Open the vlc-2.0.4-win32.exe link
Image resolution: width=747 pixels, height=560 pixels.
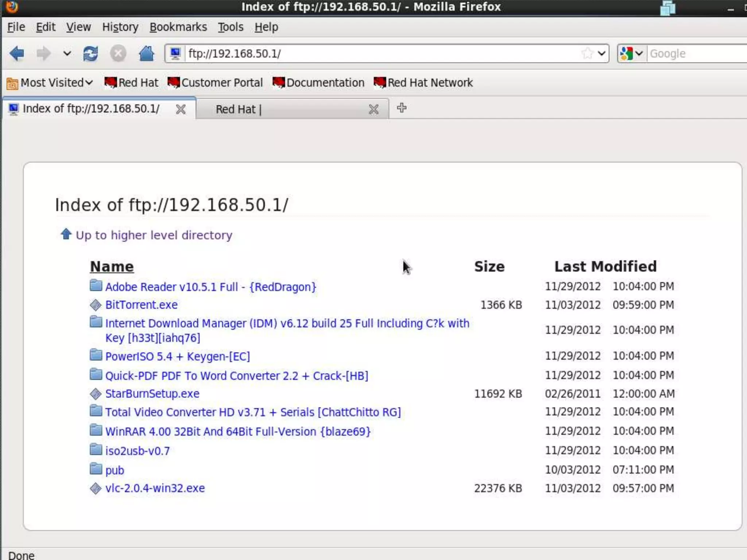point(155,488)
